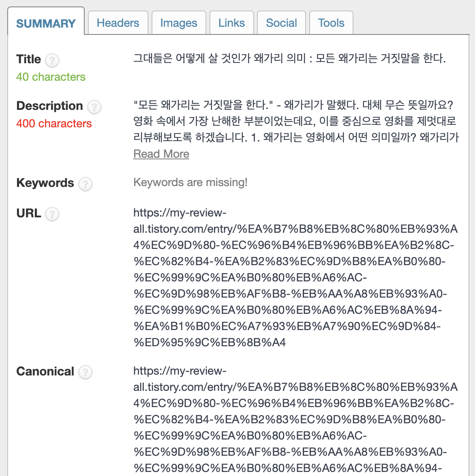This screenshot has height=476, width=475.
Task: Switch to the Images tab
Action: tap(179, 23)
